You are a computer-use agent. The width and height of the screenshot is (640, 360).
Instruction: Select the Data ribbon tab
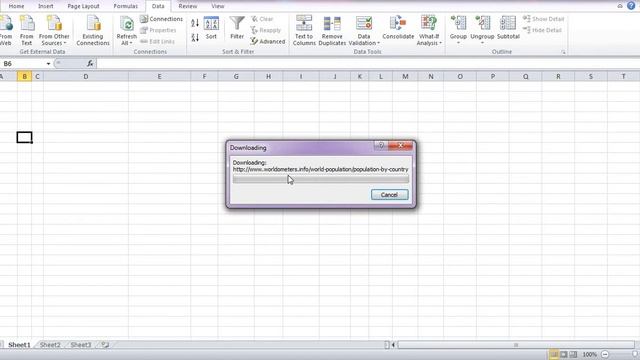158,6
